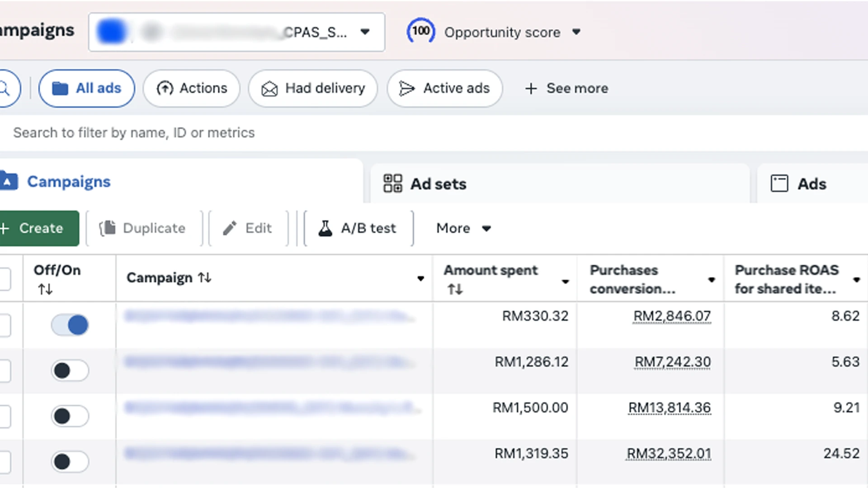
Task: Click the A/B test flask icon
Action: pos(325,228)
